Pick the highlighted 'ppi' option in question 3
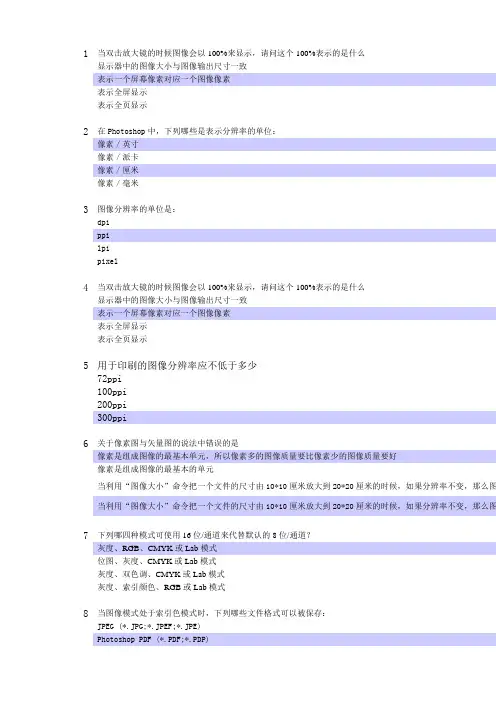 295,235
